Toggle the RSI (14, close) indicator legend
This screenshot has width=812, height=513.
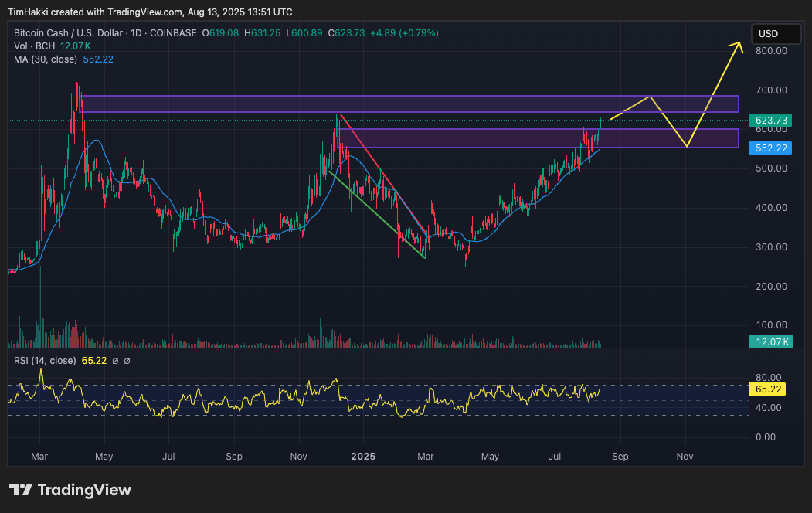(x=45, y=361)
